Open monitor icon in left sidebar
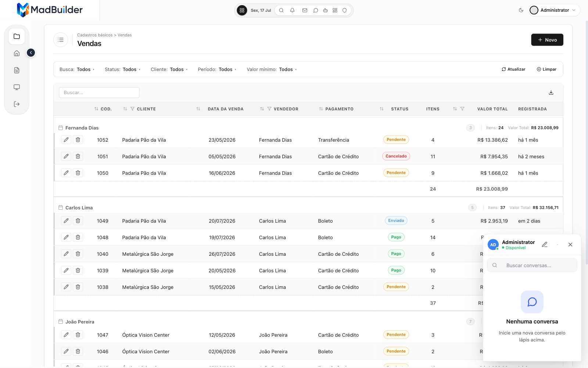Image resolution: width=588 pixels, height=368 pixels. 17,87
